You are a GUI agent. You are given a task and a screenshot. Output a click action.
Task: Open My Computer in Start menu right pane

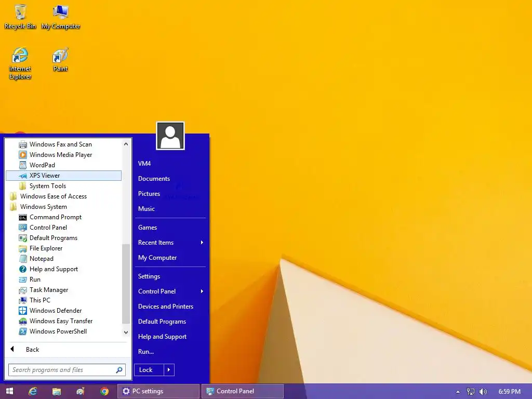click(157, 258)
